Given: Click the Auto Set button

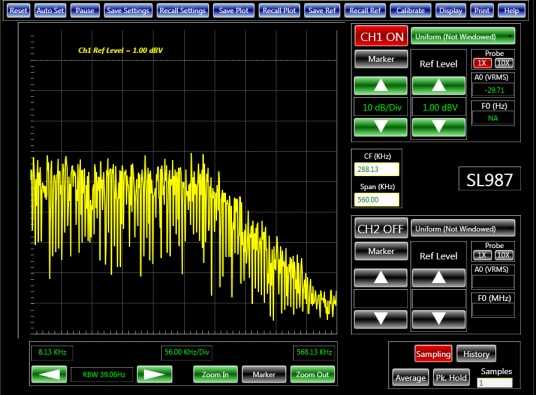Looking at the screenshot, I should [x=50, y=11].
